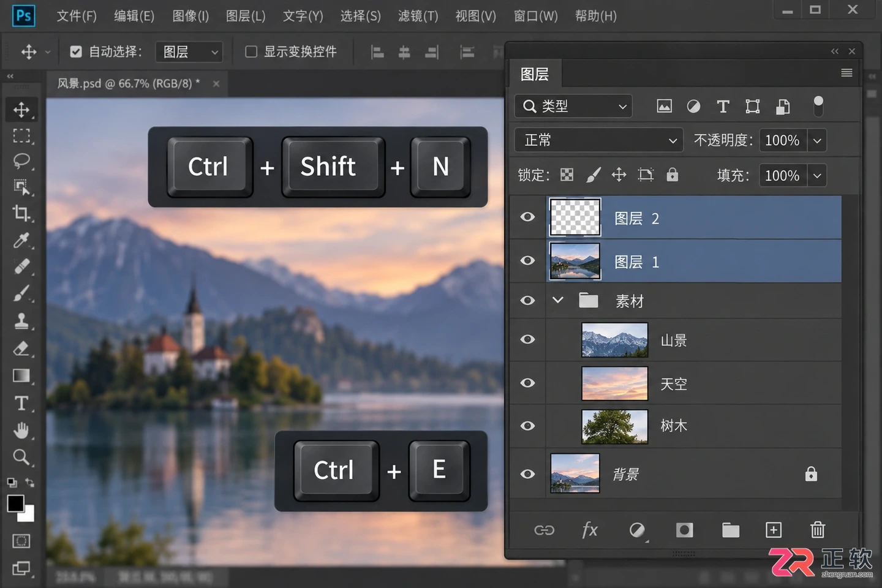Open Layers panel options menu
This screenshot has height=588, width=882.
[x=846, y=73]
